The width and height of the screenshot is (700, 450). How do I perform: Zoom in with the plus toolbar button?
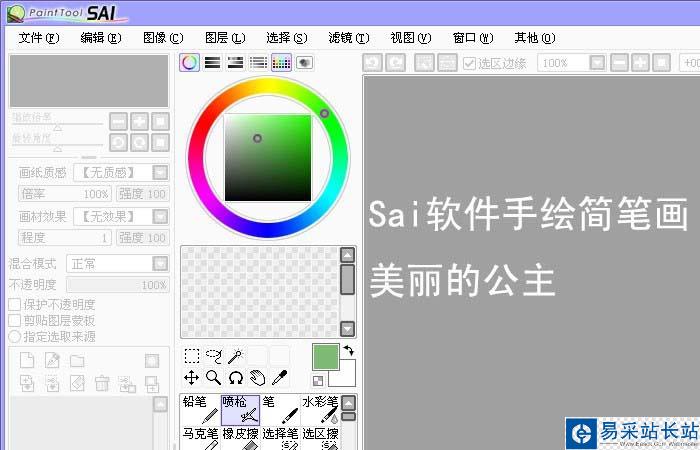[640, 63]
